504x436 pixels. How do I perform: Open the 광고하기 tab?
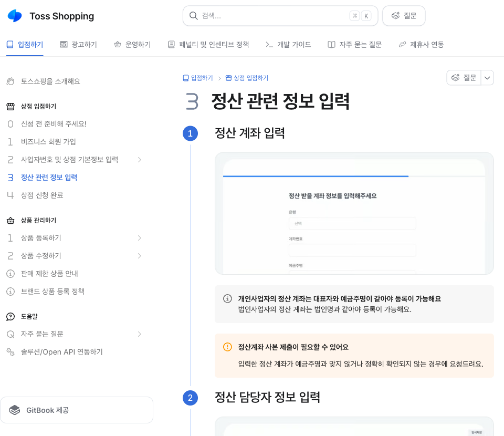(78, 45)
